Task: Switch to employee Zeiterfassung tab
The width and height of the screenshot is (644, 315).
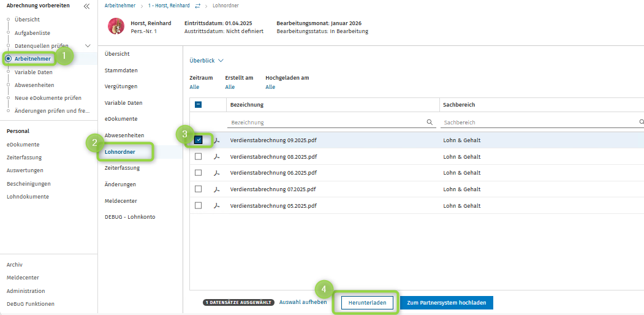Action: click(123, 167)
